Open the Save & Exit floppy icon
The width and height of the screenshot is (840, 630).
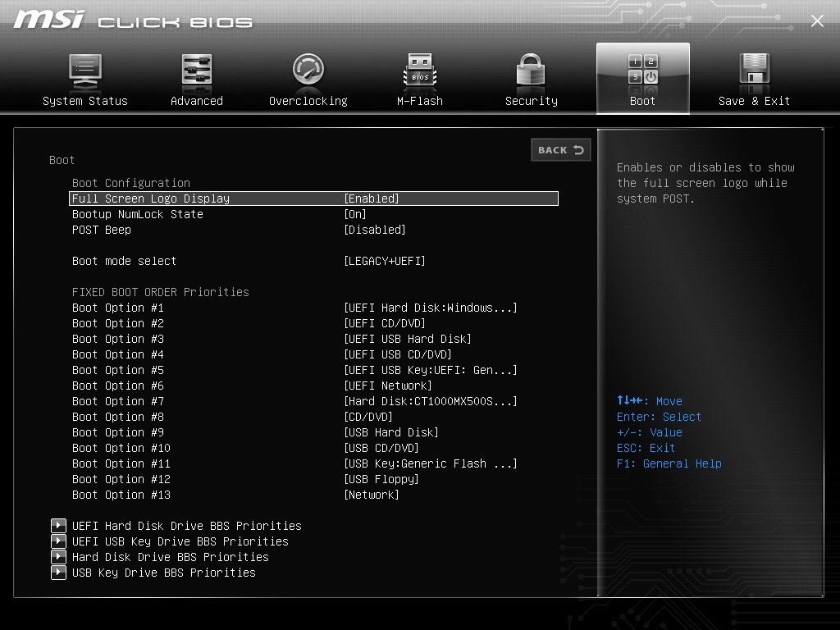pyautogui.click(x=755, y=69)
